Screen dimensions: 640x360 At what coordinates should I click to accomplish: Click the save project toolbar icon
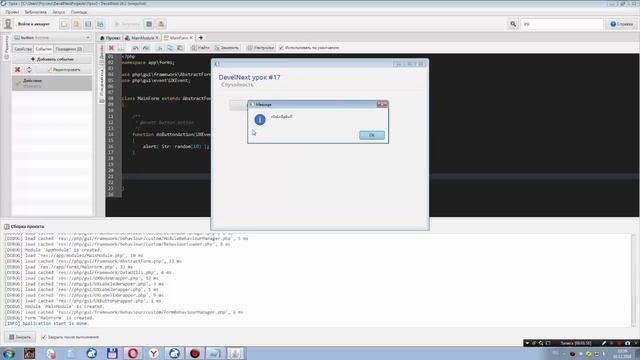coord(88,24)
